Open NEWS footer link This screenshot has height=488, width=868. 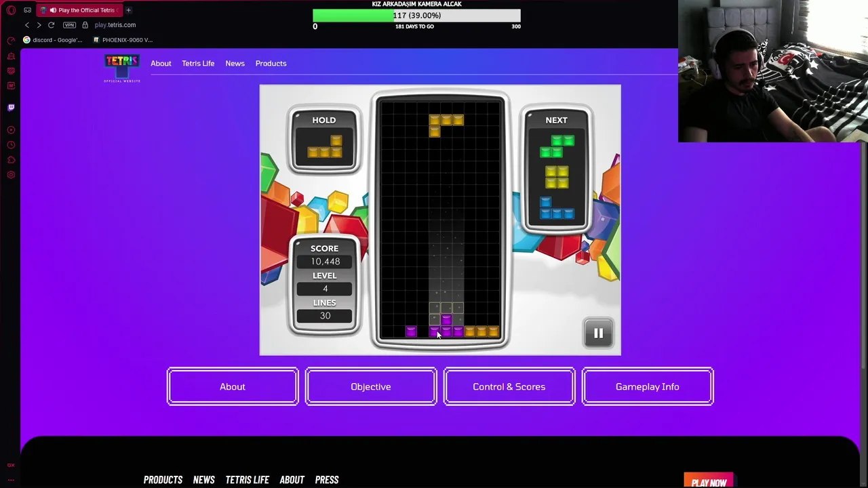tap(203, 480)
